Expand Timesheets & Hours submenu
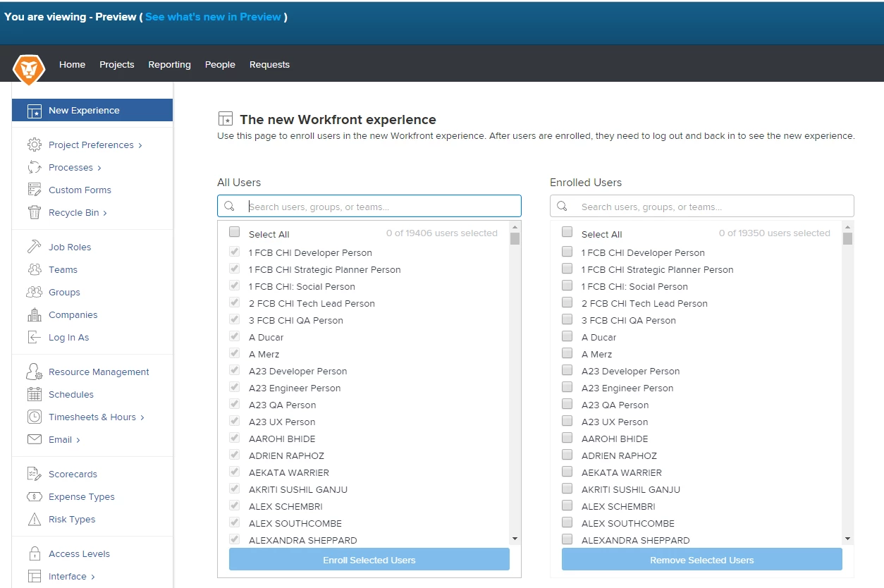The image size is (884, 588). pos(142,417)
